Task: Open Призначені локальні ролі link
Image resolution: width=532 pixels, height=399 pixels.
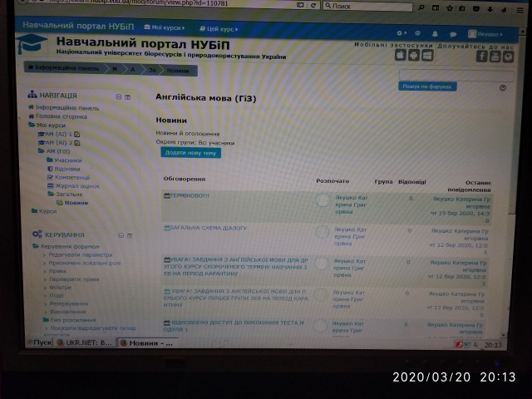Action: point(85,263)
